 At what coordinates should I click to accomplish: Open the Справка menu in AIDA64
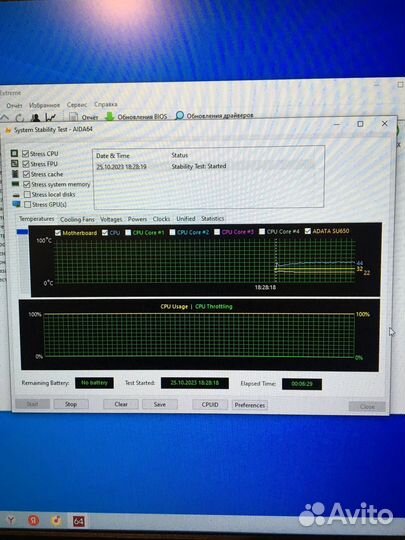(x=106, y=104)
